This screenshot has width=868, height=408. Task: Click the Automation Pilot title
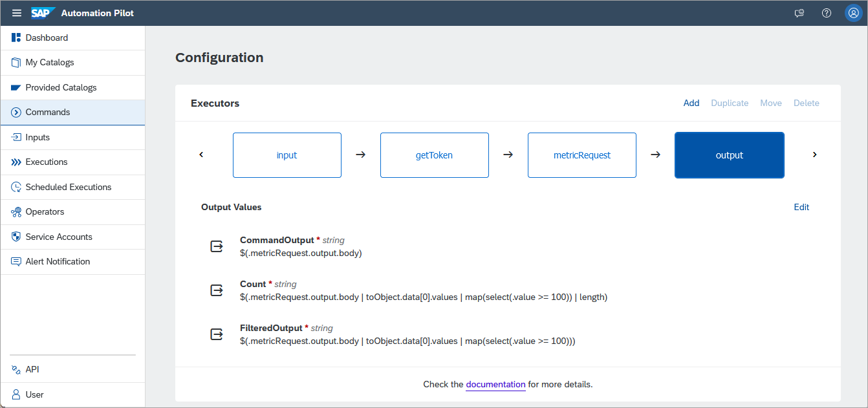click(x=98, y=13)
